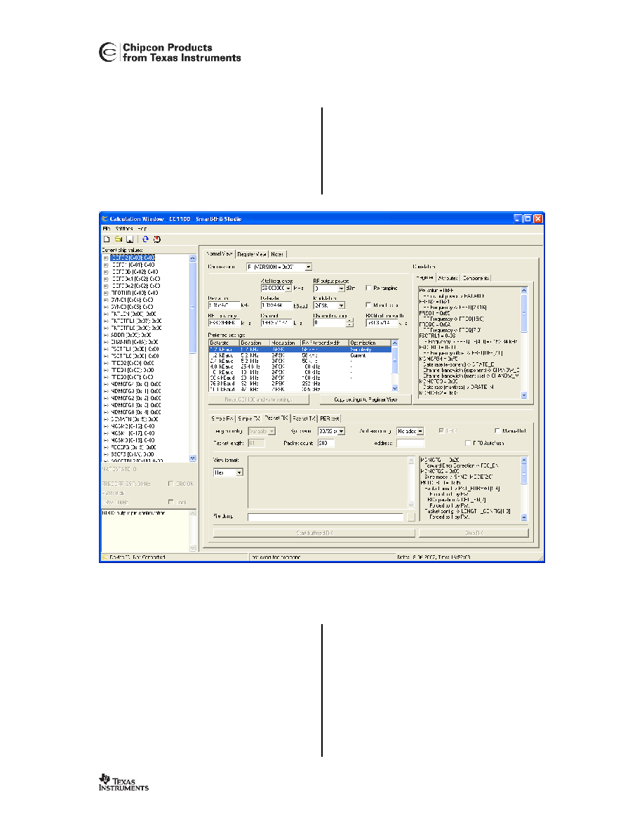The image size is (644, 834).
Task: Click the register info panel scrollbar
Action: coord(524,343)
